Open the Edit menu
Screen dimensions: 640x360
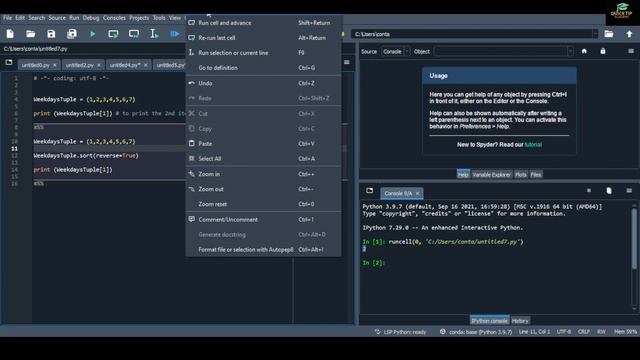tap(20, 18)
